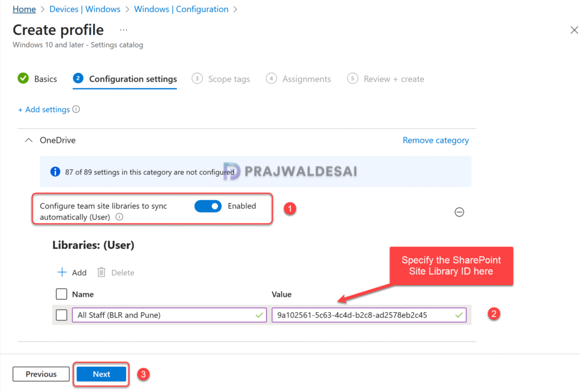
Task: Click the plus icon for Add library
Action: tap(62, 272)
